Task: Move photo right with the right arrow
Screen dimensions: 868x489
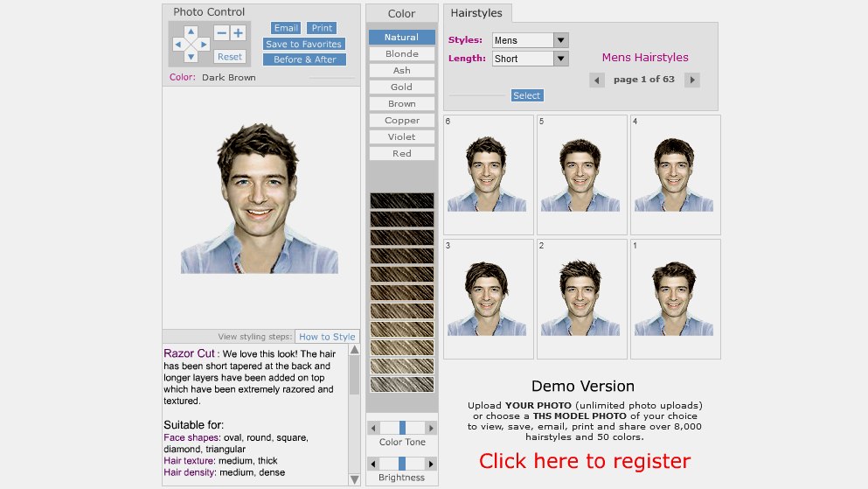Action: pos(204,44)
